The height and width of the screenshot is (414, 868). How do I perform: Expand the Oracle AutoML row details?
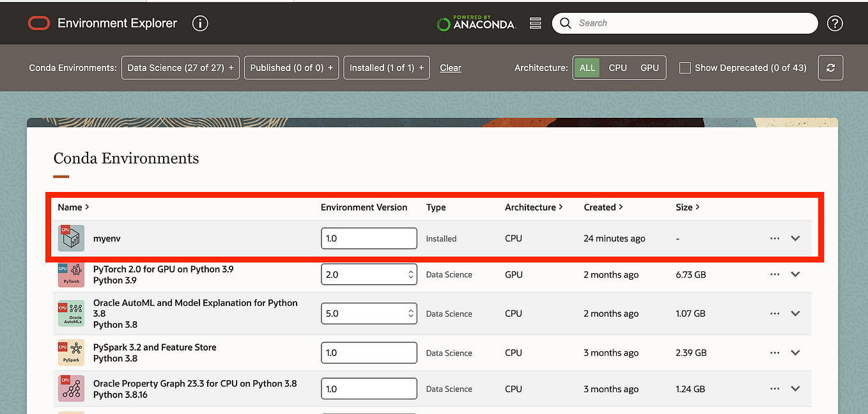(x=795, y=314)
